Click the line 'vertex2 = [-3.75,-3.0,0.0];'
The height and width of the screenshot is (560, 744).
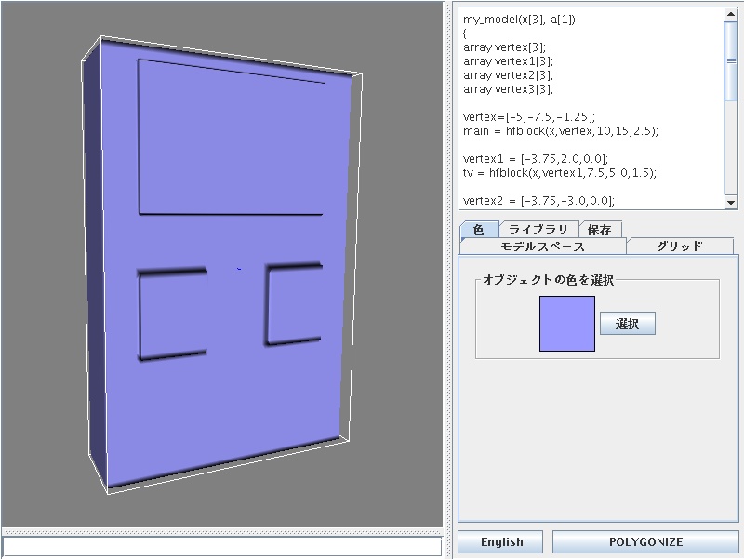pyautogui.click(x=539, y=200)
